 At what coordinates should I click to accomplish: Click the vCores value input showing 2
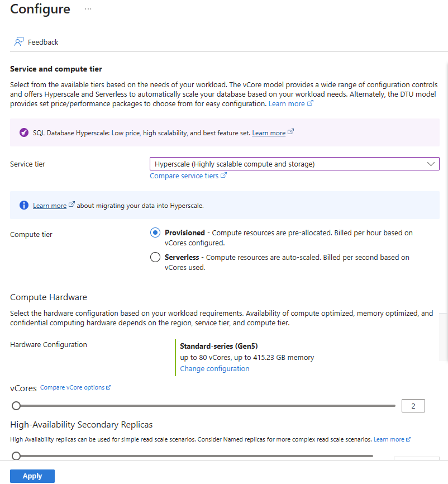(413, 405)
